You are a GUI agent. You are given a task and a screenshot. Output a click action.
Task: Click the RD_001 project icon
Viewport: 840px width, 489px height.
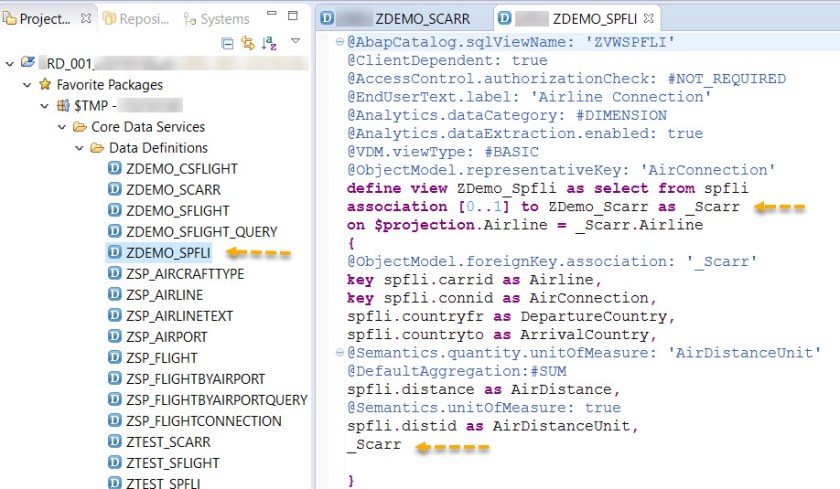(x=28, y=62)
